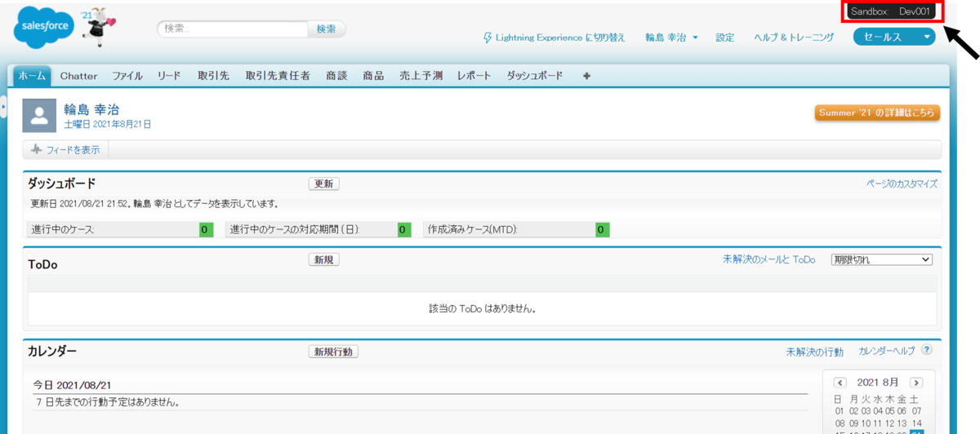980x434 pixels.
Task: Open the 取引先 tab
Action: click(x=213, y=76)
